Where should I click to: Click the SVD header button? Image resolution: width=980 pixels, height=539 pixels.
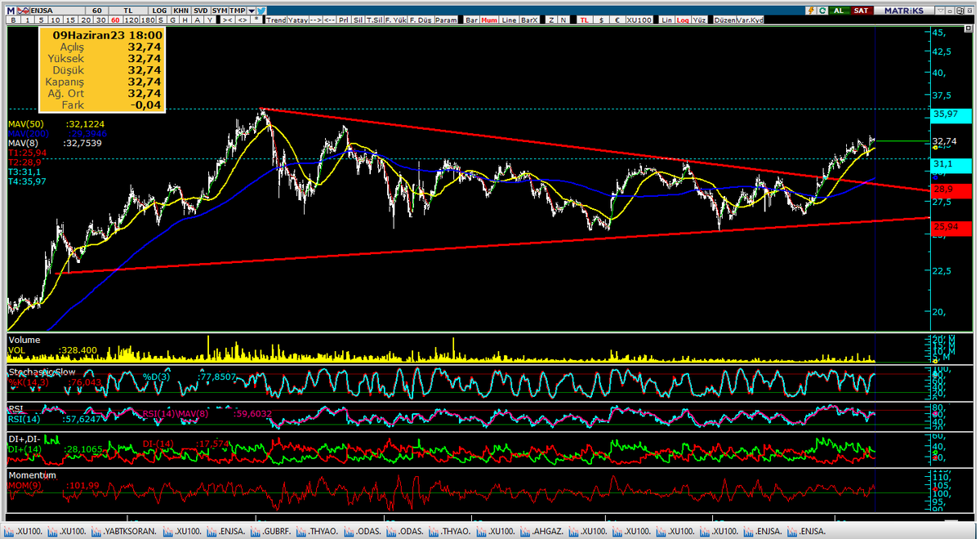200,10
